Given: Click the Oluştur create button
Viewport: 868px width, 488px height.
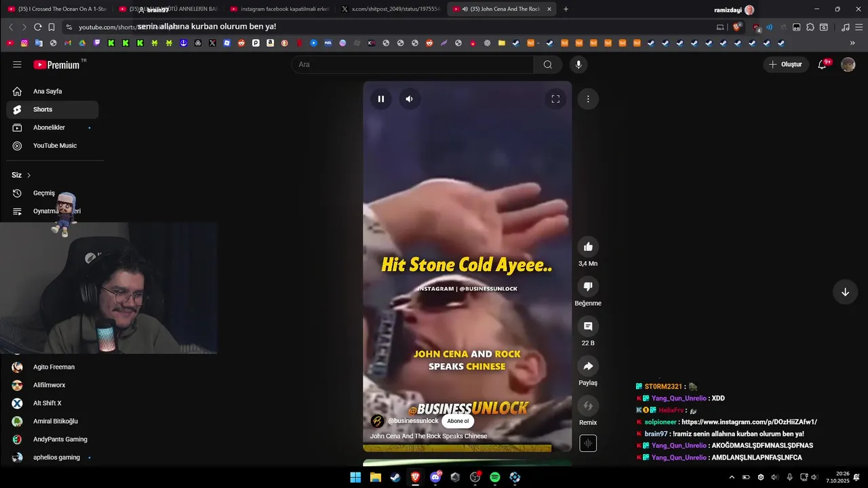Looking at the screenshot, I should click(786, 64).
